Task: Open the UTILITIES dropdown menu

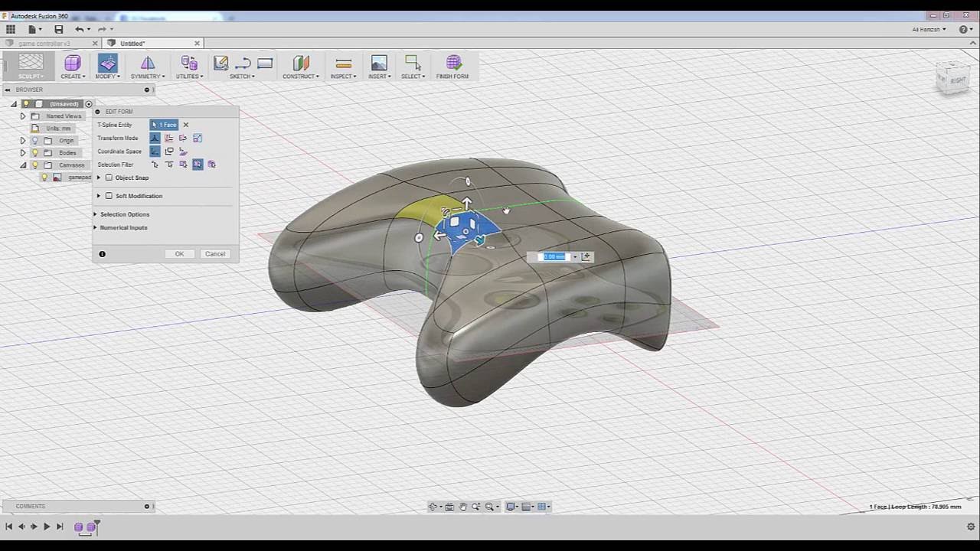Action: coord(189,77)
